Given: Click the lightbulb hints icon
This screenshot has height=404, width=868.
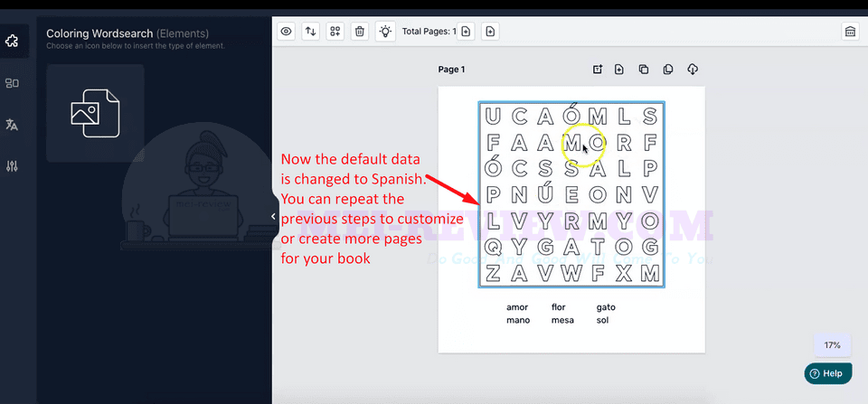Looking at the screenshot, I should [x=385, y=32].
